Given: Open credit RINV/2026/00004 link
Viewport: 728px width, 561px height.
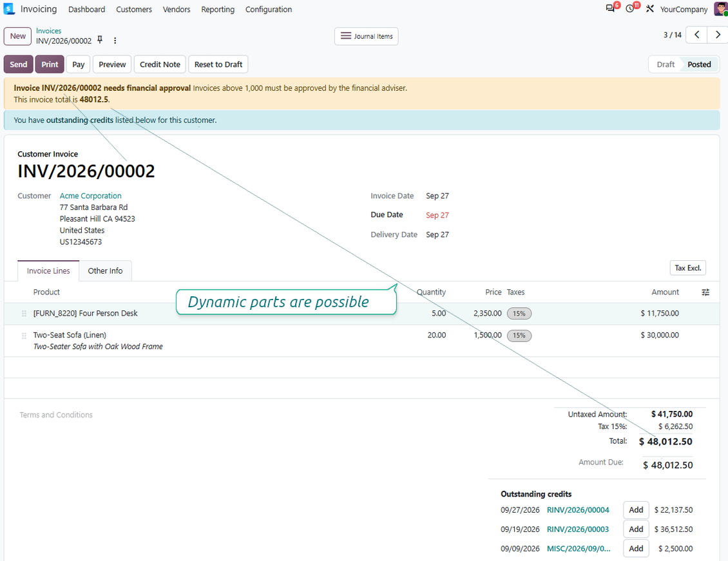Looking at the screenshot, I should [x=578, y=510].
